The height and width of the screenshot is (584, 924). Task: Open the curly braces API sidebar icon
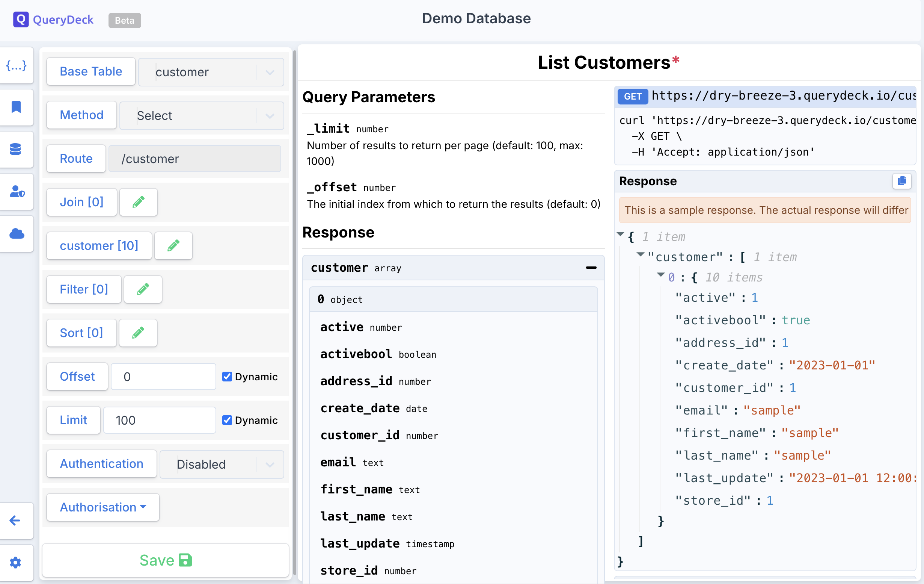click(16, 66)
